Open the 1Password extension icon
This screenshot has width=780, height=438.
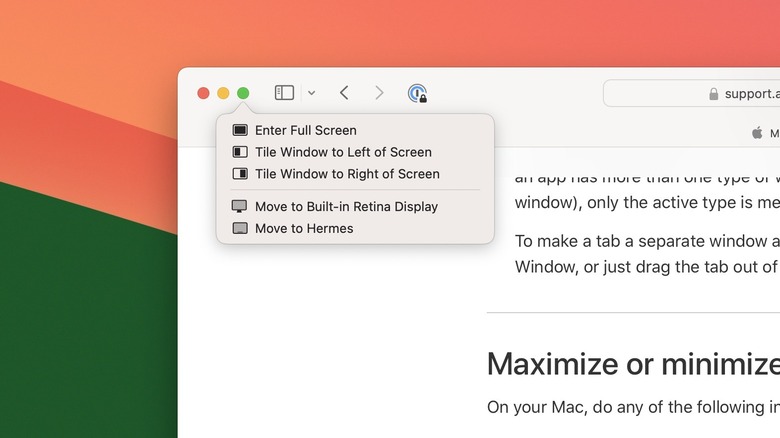pos(417,93)
